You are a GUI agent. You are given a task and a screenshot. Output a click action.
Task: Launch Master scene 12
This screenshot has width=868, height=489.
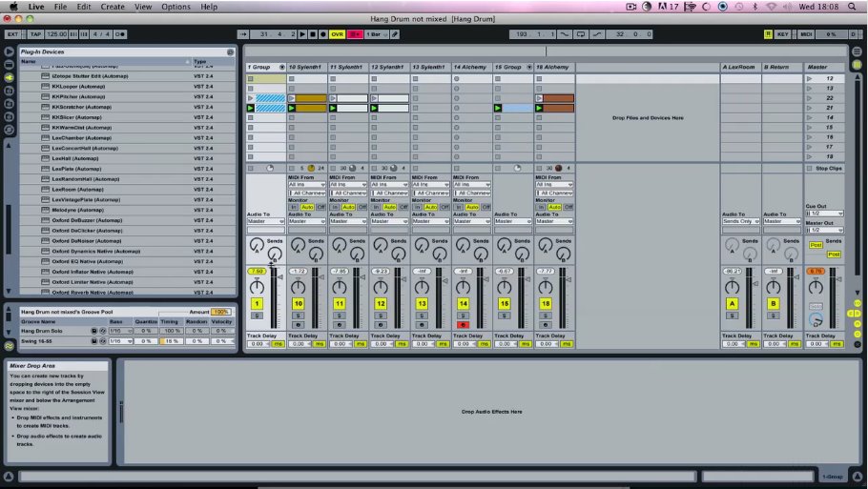[809, 78]
